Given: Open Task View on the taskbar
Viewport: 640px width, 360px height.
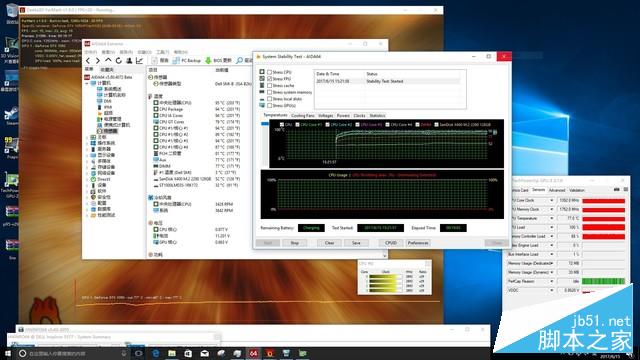Looking at the screenshot, I should coord(138,353).
